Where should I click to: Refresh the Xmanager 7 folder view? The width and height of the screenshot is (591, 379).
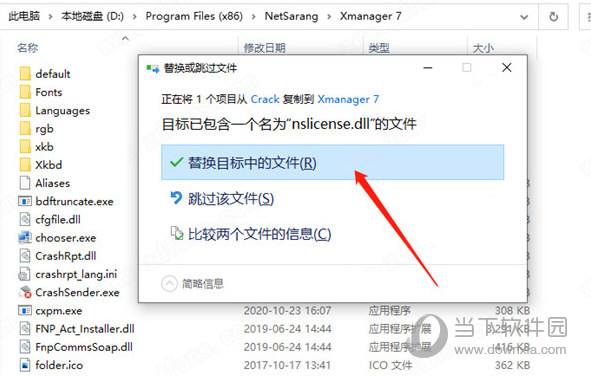tap(553, 17)
